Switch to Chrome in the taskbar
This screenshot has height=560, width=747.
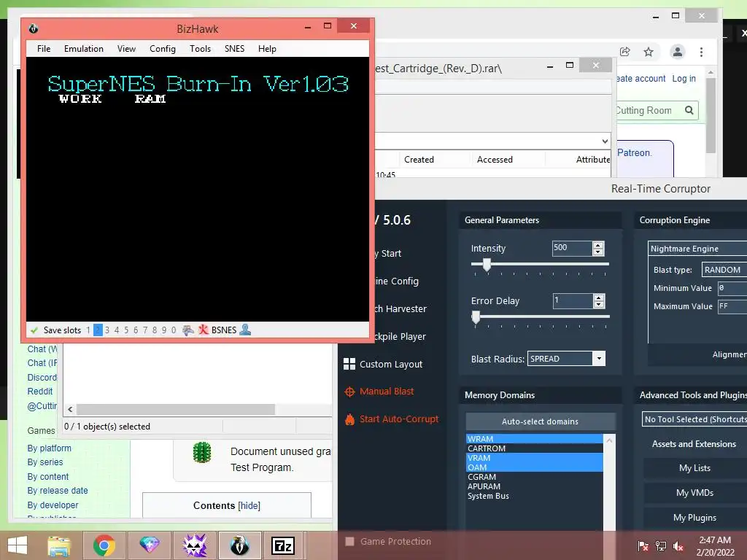coord(104,545)
